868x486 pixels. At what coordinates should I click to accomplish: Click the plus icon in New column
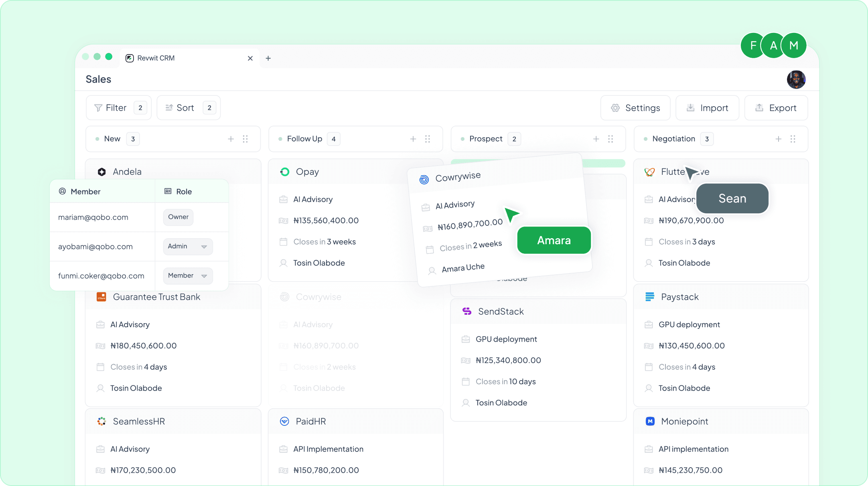coord(231,139)
